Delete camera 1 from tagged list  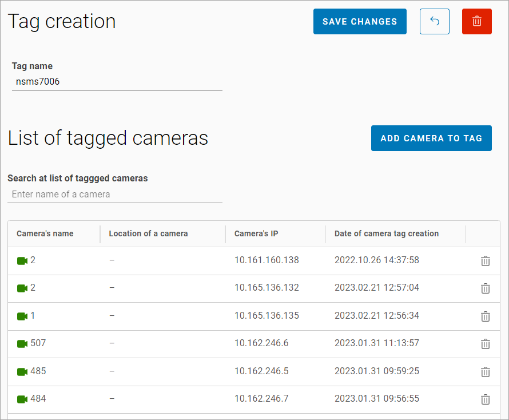coord(485,316)
